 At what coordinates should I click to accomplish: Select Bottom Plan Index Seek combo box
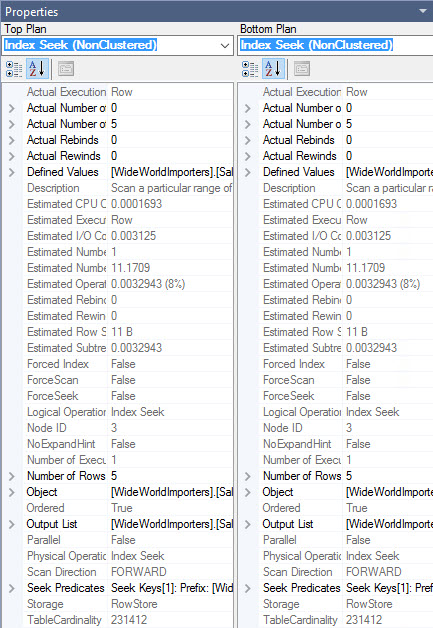pyautogui.click(x=335, y=45)
